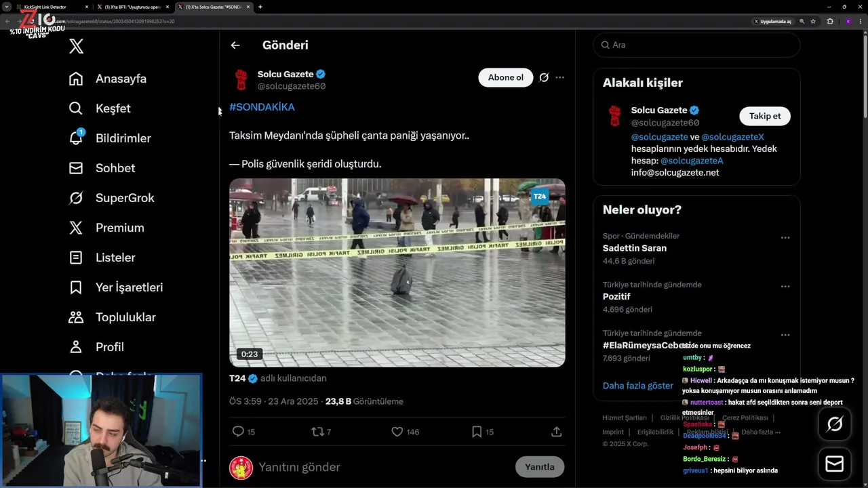Open SuperGrok from the sidebar
This screenshot has width=868, height=488.
point(111,198)
